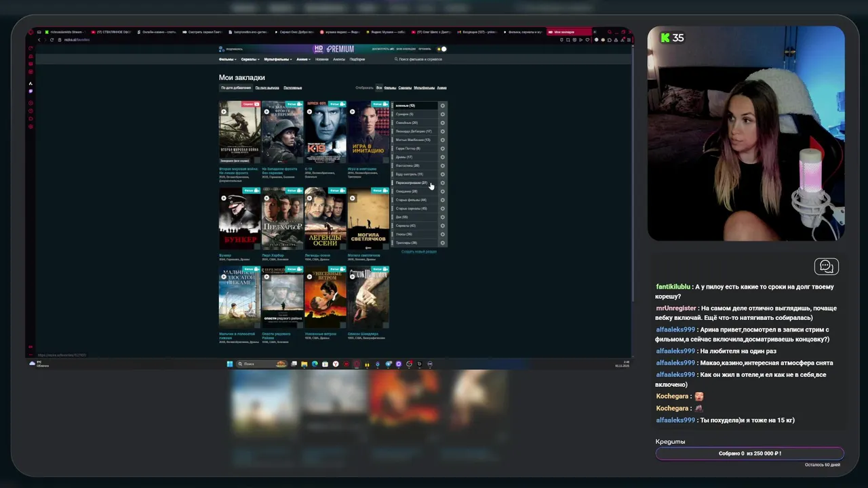Open the Список Шиндлера title link
This screenshot has width=868, height=488.
pos(363,333)
